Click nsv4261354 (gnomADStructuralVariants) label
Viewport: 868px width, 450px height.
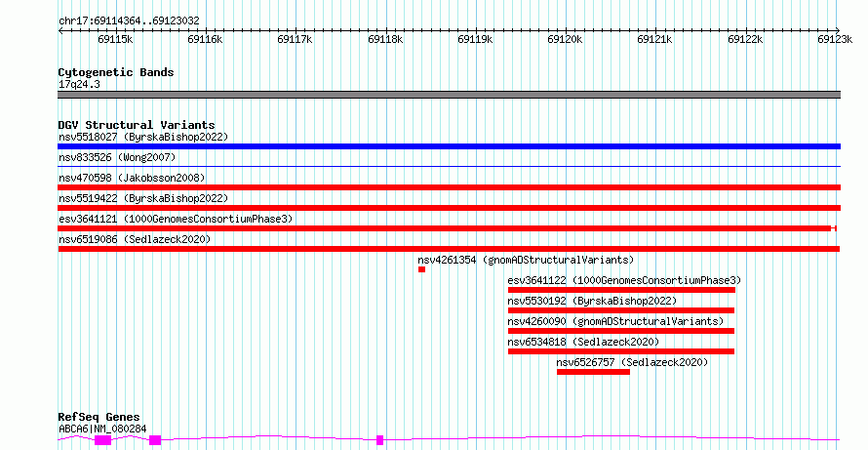pyautogui.click(x=526, y=260)
